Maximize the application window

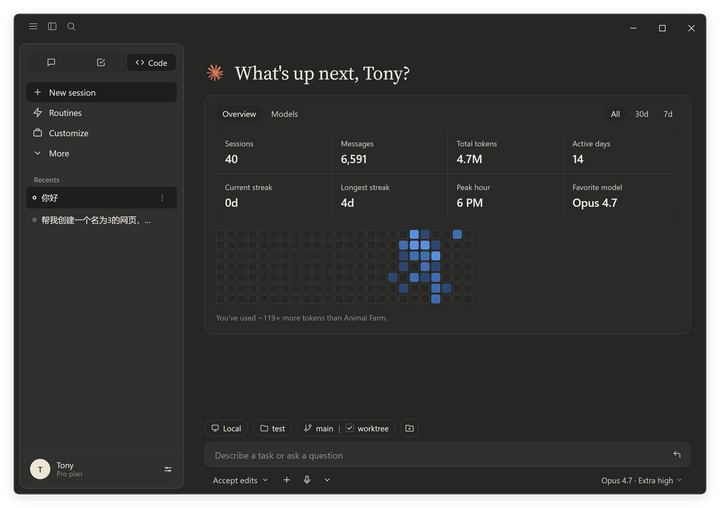pyautogui.click(x=662, y=28)
